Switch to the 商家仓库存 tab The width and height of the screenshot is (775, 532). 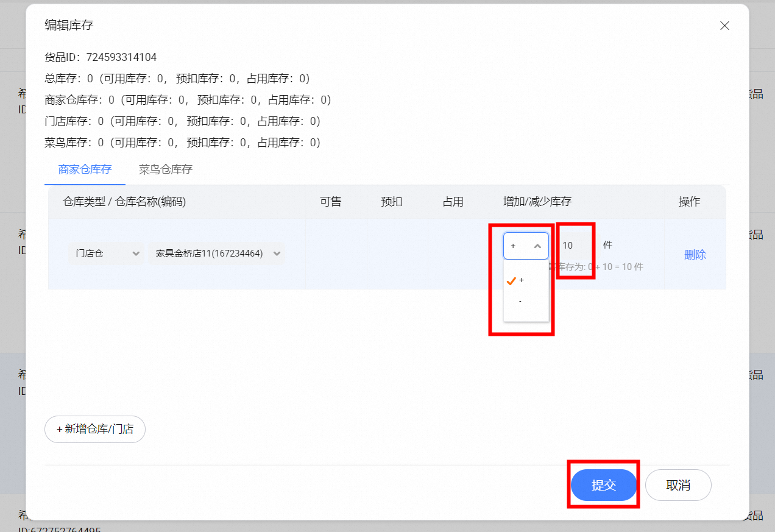click(x=85, y=169)
